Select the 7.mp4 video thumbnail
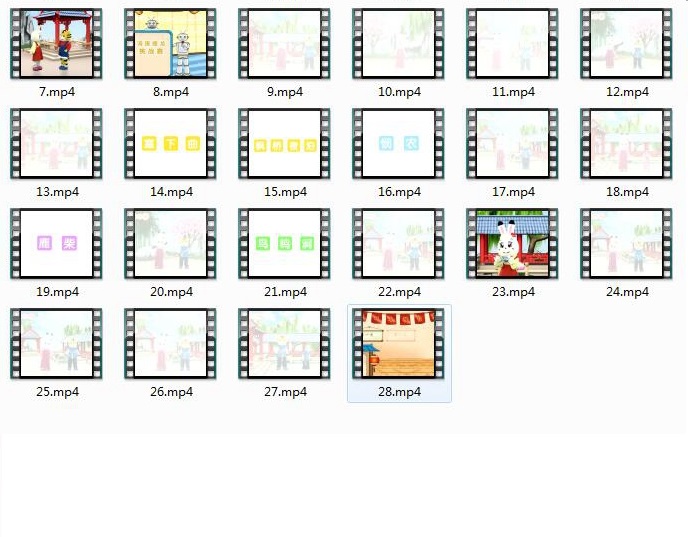The image size is (688, 537). [57, 44]
